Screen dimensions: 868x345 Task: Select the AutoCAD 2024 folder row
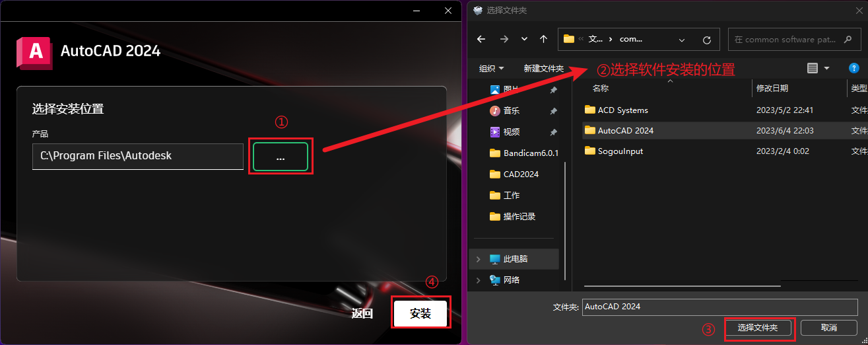pos(725,130)
